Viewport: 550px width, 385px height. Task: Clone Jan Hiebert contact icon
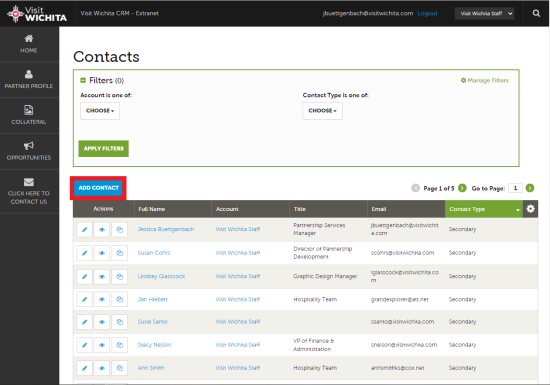coord(120,299)
